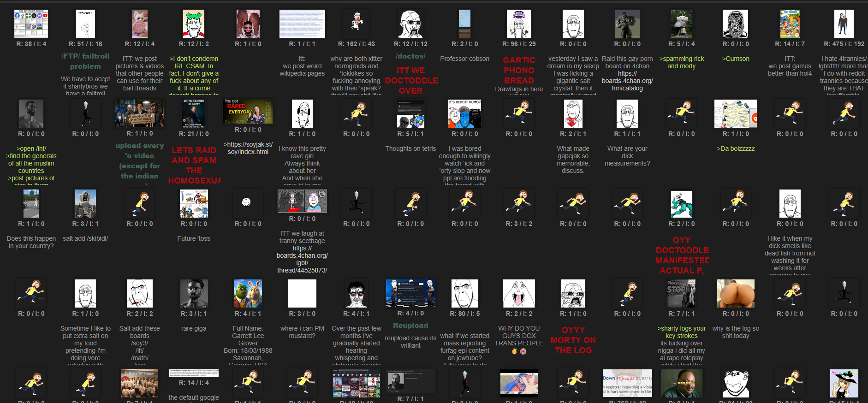Image resolution: width=868 pixels, height=403 pixels.
Task: Click ">sharty logs your key strokes" greentext
Action: click(682, 332)
